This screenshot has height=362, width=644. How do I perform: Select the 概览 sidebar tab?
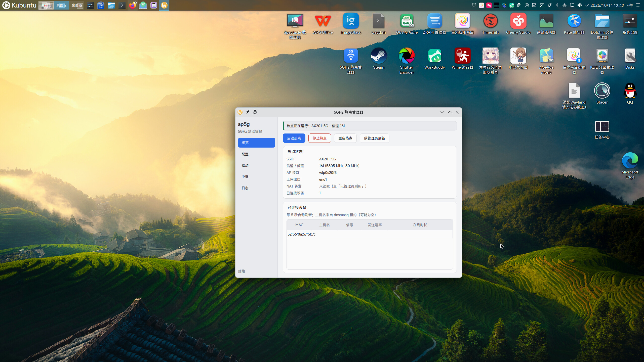click(256, 143)
